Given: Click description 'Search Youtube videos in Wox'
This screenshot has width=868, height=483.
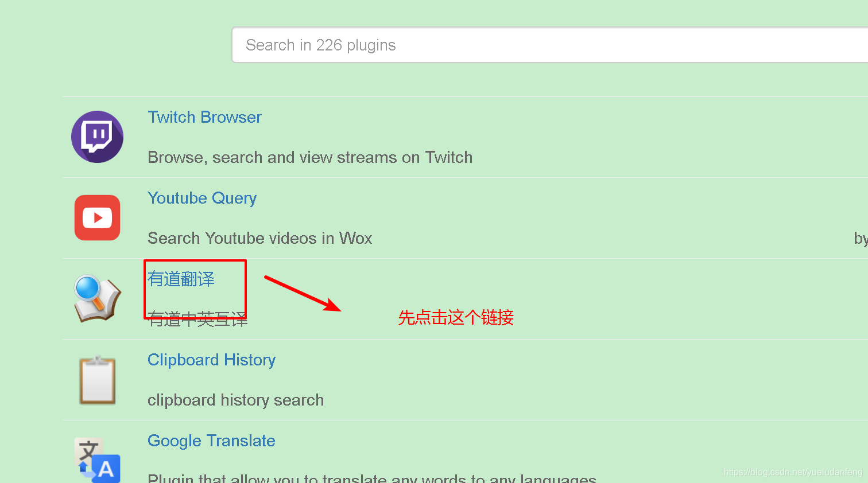Looking at the screenshot, I should (259, 238).
